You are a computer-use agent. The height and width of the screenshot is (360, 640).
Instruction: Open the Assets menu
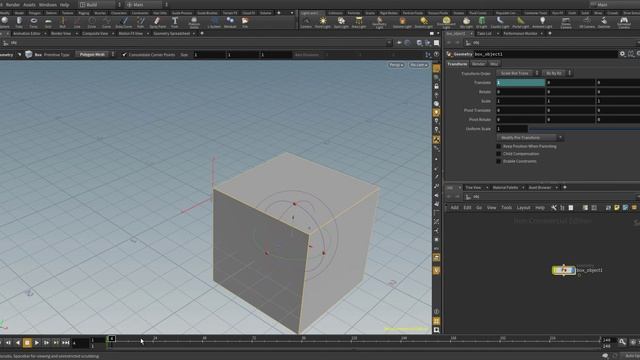pos(29,4)
